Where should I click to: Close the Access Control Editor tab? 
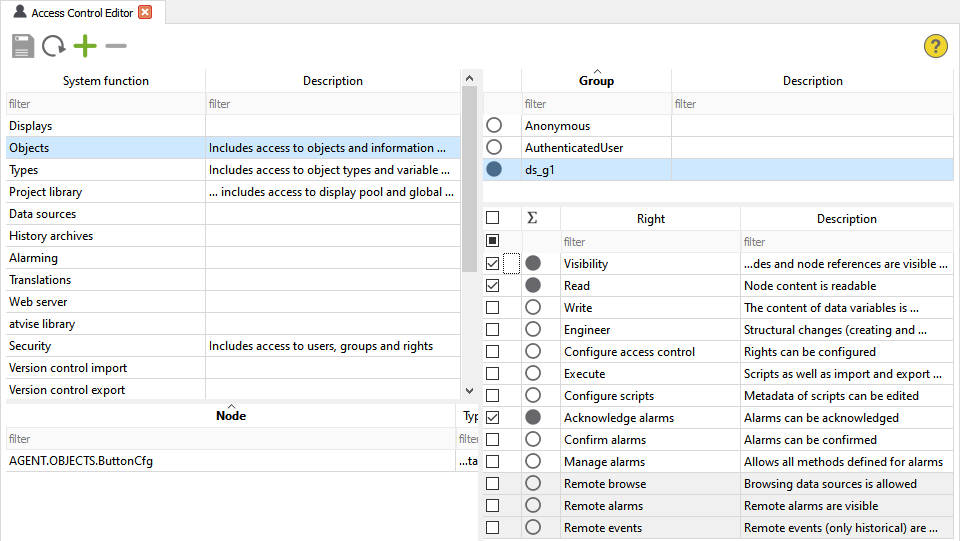point(145,12)
